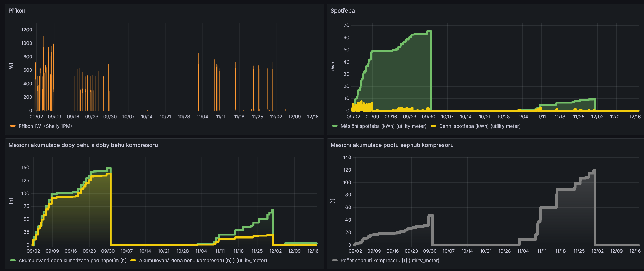Screen dimensions: 644x271
Task: Click orange color swatch of Příkon legend
Action: (x=13, y=126)
